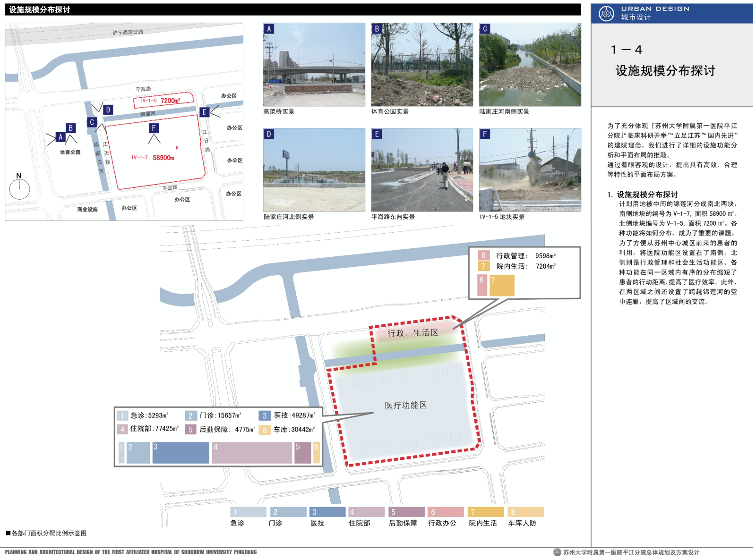This screenshot has height=559, width=756.
Task: Click swatch 6 next to 行政管理: 9598m²
Action: click(483, 255)
